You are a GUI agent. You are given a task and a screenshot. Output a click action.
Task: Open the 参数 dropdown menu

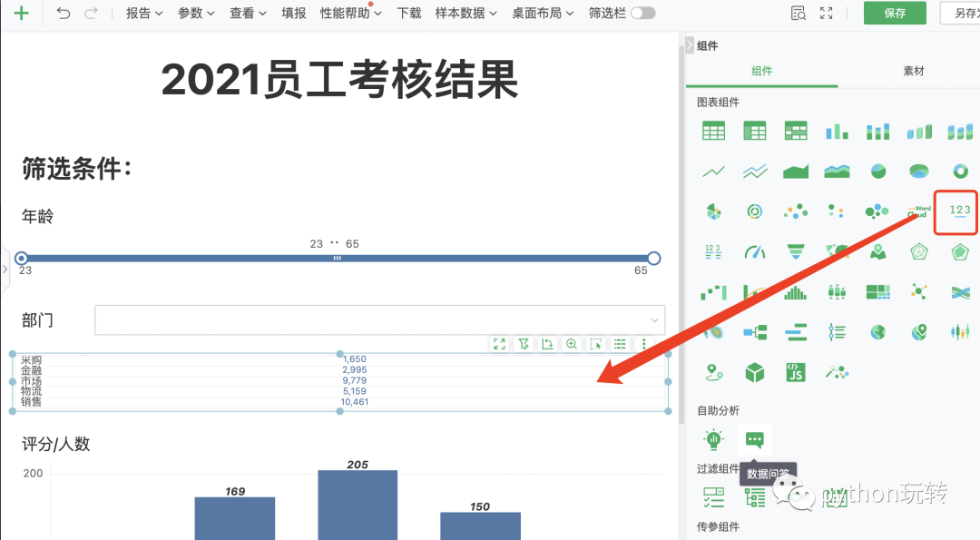pos(196,13)
